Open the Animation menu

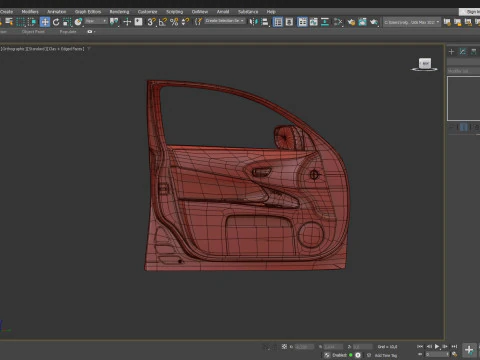(x=56, y=12)
